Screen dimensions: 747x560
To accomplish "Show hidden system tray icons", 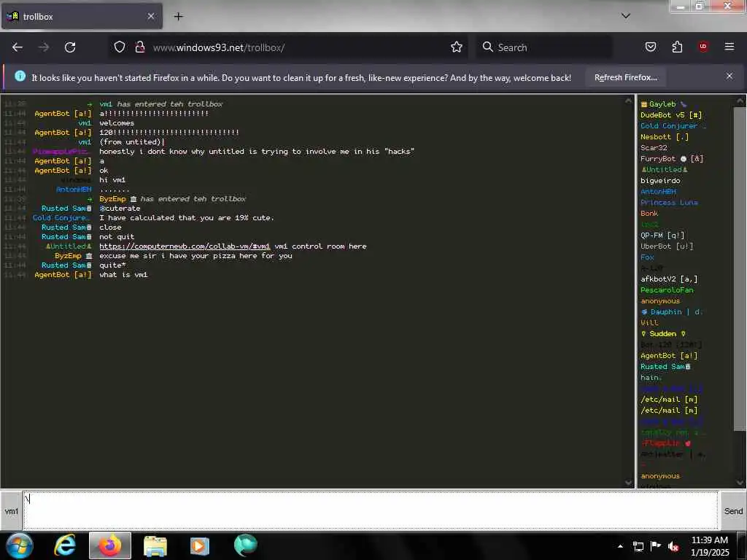I will [x=620, y=546].
